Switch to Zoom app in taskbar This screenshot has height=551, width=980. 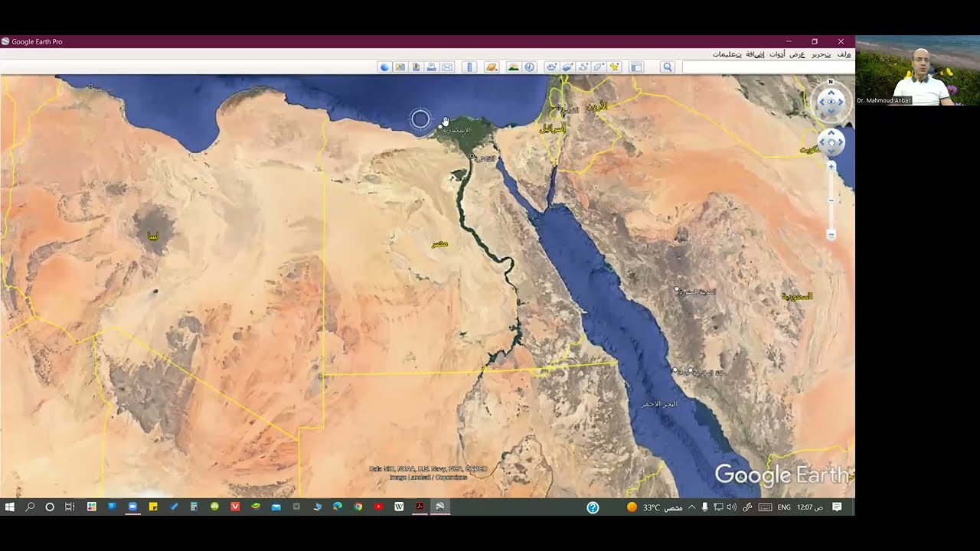(132, 507)
